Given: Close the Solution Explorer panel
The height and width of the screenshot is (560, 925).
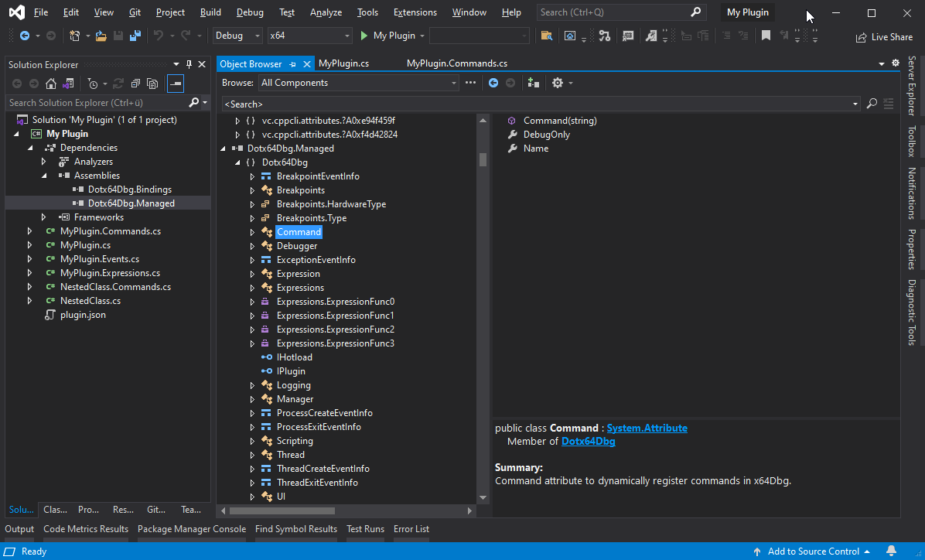Looking at the screenshot, I should tap(202, 64).
